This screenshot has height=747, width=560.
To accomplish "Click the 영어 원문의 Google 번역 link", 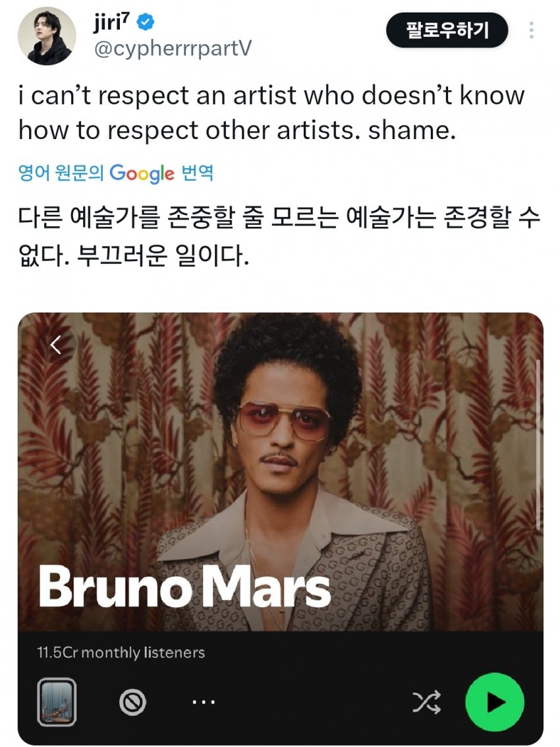I will pos(115,173).
